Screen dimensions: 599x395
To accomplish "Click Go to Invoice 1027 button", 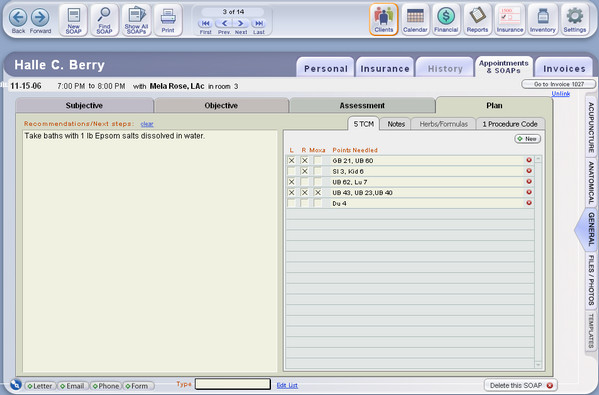I will [559, 84].
